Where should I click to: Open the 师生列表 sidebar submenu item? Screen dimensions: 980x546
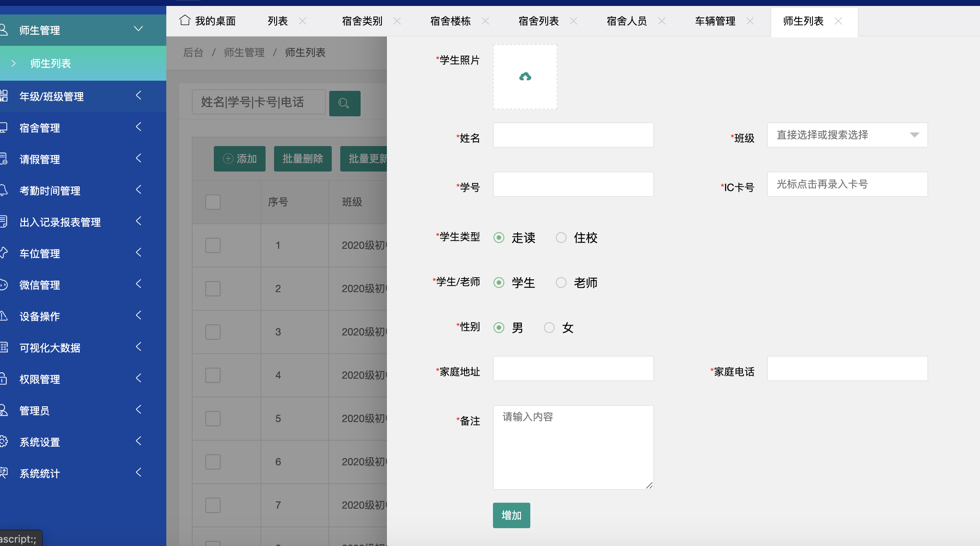[x=83, y=63]
